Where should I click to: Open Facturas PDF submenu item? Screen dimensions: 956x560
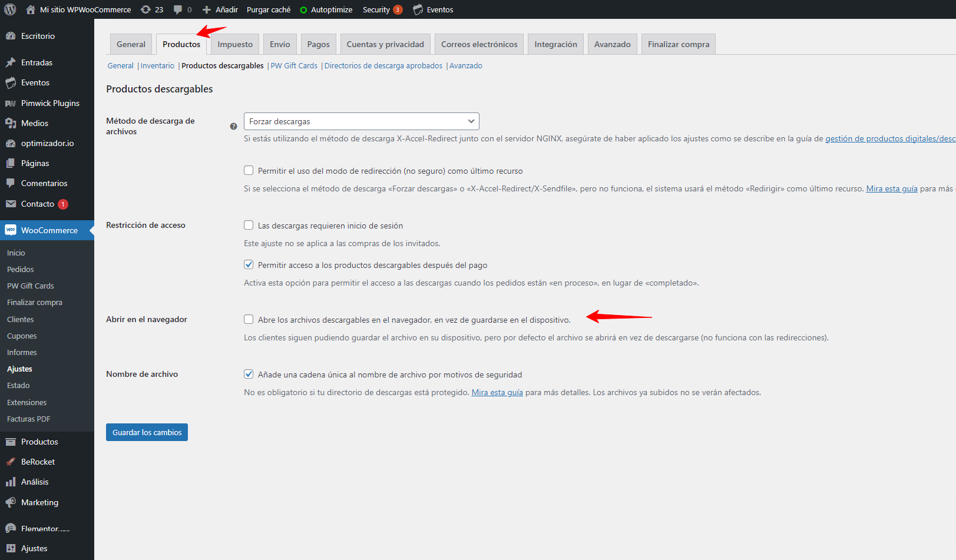click(28, 419)
